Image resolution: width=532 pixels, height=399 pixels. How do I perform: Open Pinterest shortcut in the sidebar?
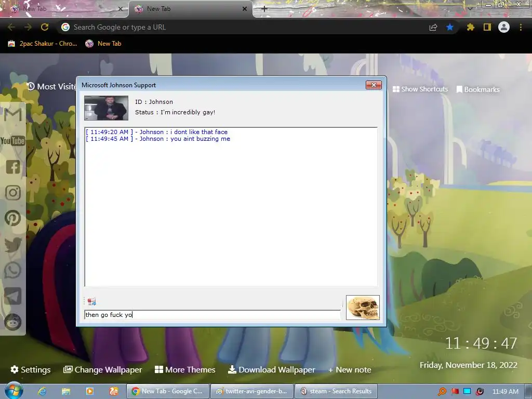coord(13,218)
